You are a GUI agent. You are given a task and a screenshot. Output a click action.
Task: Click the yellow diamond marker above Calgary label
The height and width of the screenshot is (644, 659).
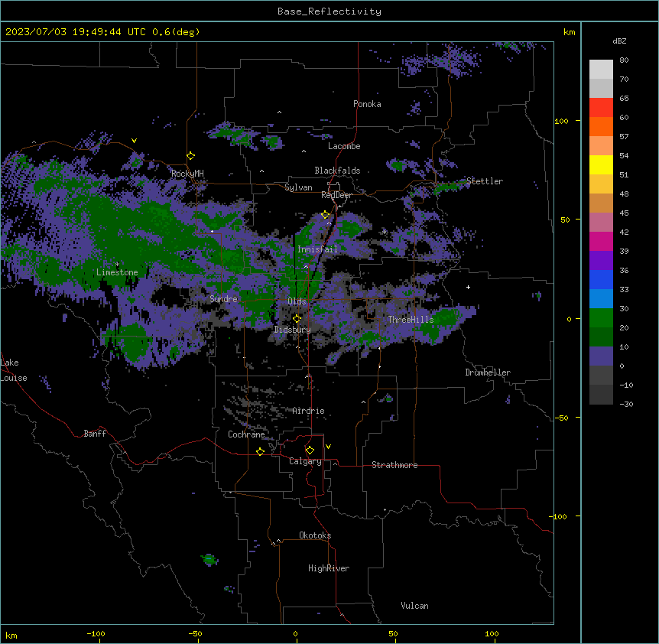(310, 450)
